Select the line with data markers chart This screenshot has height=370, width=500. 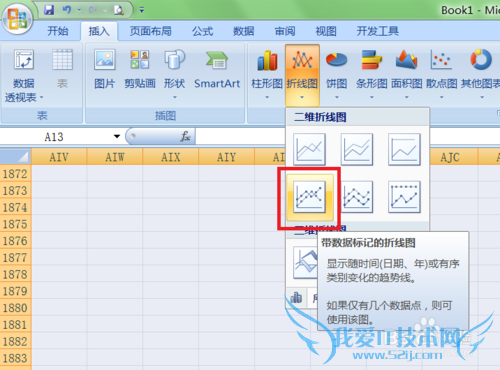pyautogui.click(x=309, y=197)
